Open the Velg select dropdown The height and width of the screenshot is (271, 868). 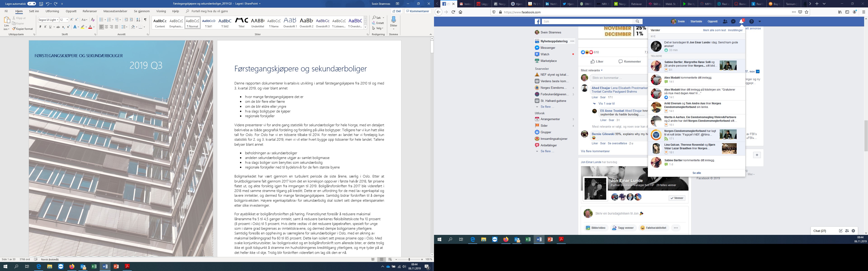378,28
